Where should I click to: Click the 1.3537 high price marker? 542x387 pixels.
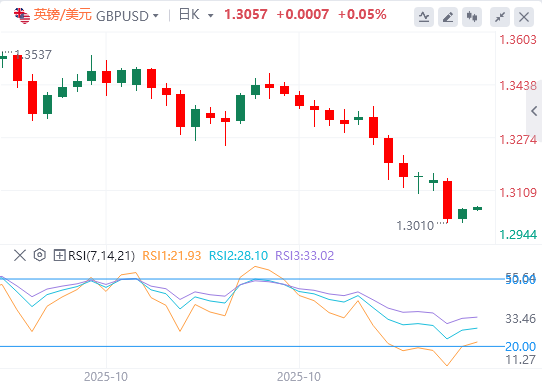[x=33, y=55]
